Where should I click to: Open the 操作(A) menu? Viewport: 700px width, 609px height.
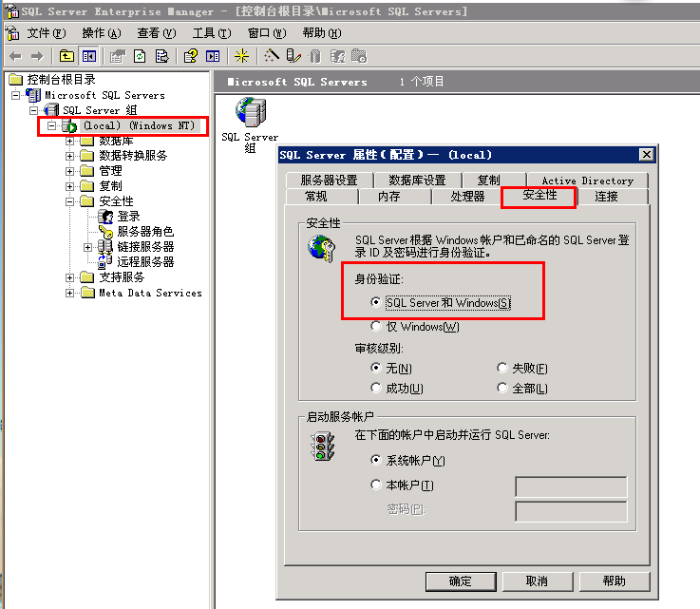tap(102, 33)
